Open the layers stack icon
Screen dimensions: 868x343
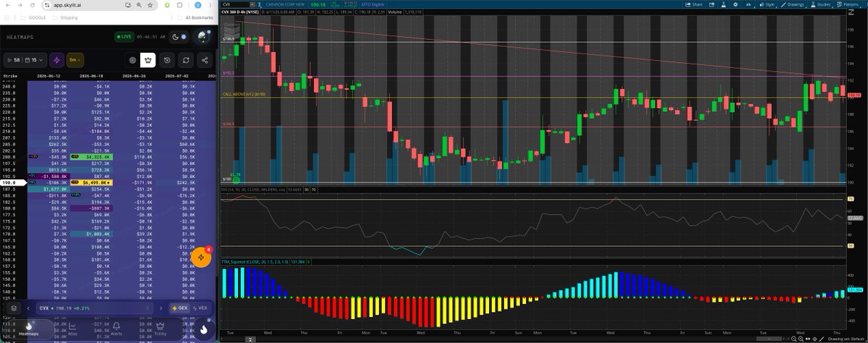(x=14, y=308)
